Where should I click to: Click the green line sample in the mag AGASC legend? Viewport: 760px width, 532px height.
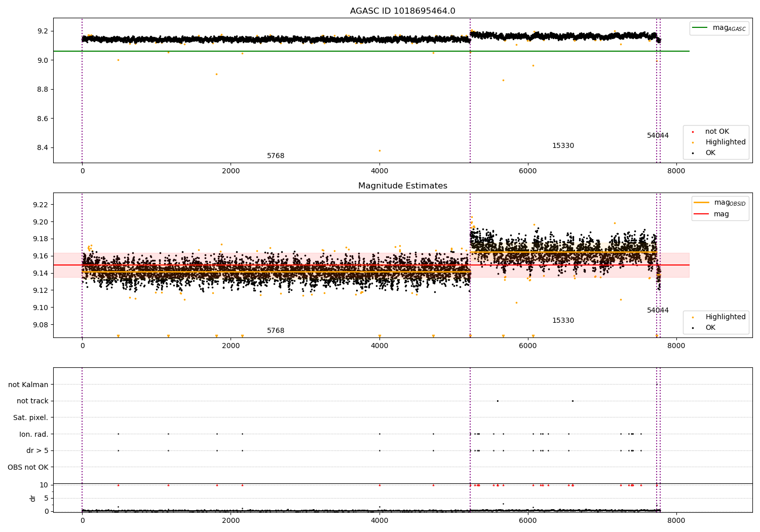pos(700,28)
